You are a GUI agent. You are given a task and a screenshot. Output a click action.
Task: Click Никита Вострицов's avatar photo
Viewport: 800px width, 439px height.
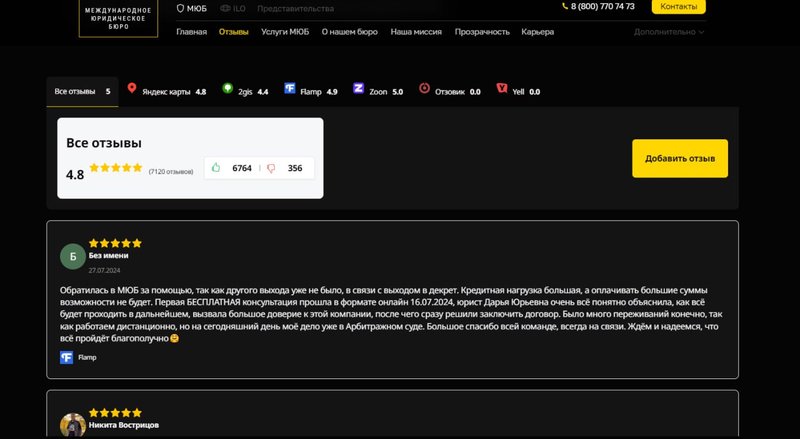point(73,425)
